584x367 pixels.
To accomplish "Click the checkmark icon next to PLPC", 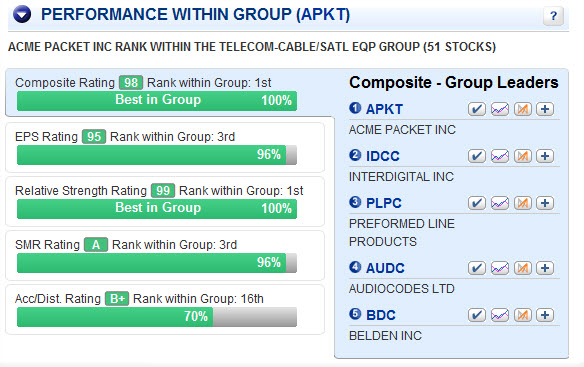I will coord(477,203).
